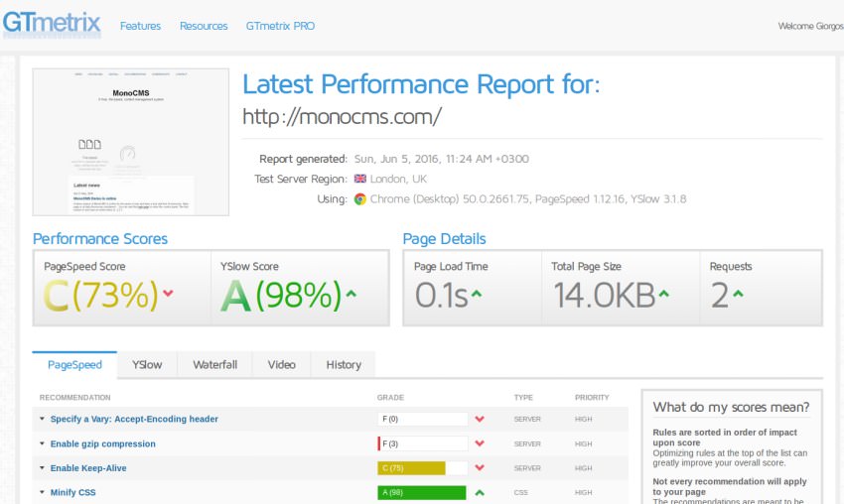
Task: Expand the Minify CSS row
Action: coord(42,492)
